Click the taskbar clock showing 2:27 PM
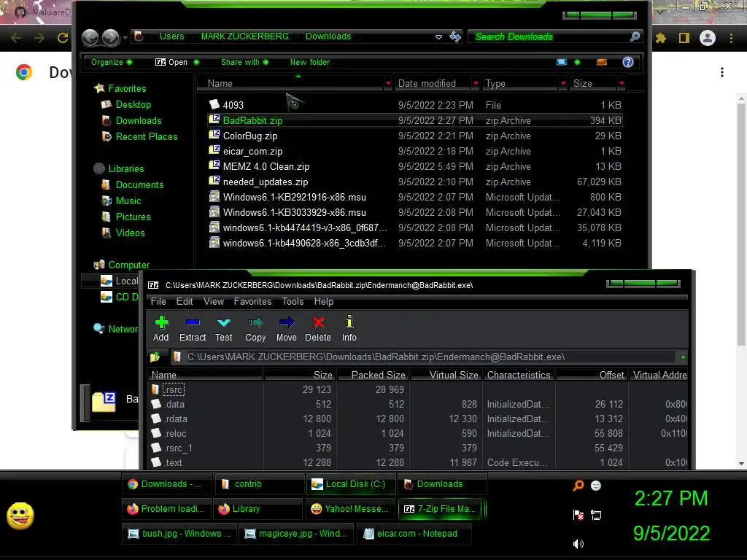This screenshot has height=560, width=747. pos(671,499)
